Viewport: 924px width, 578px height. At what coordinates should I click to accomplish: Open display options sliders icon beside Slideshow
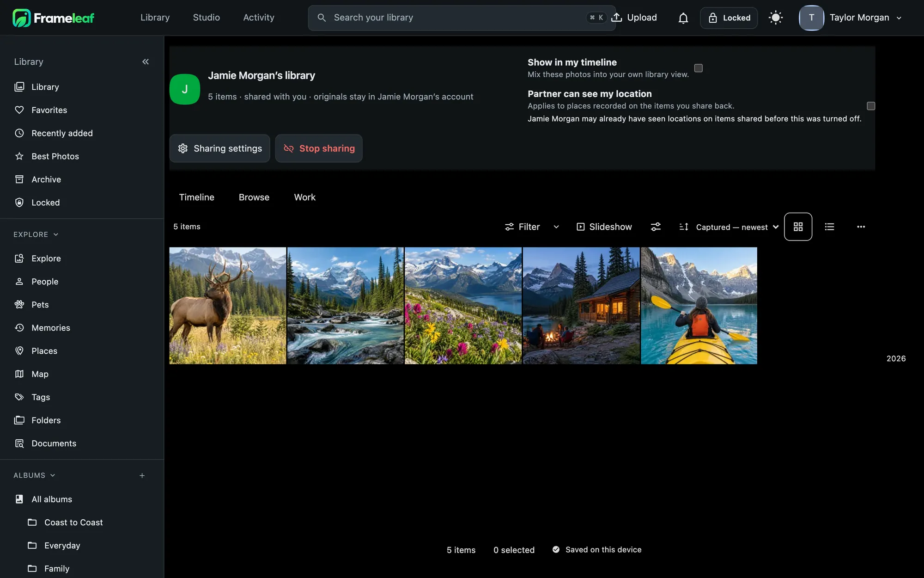pos(656,227)
